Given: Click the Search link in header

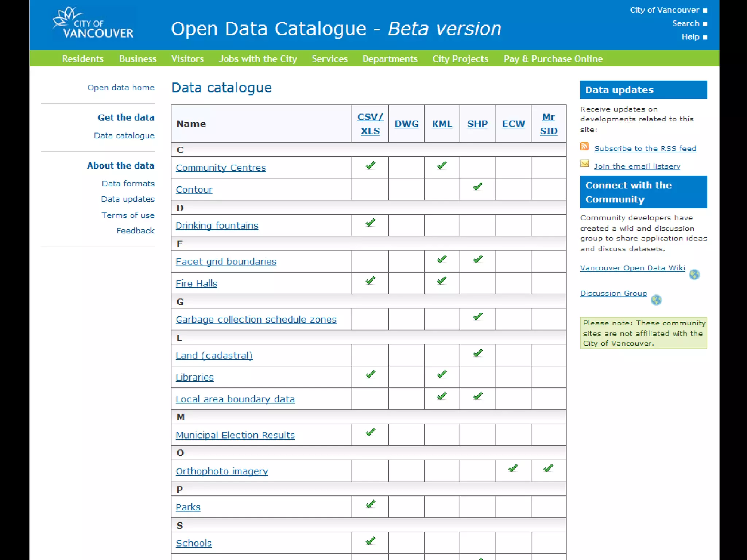Looking at the screenshot, I should [x=686, y=24].
